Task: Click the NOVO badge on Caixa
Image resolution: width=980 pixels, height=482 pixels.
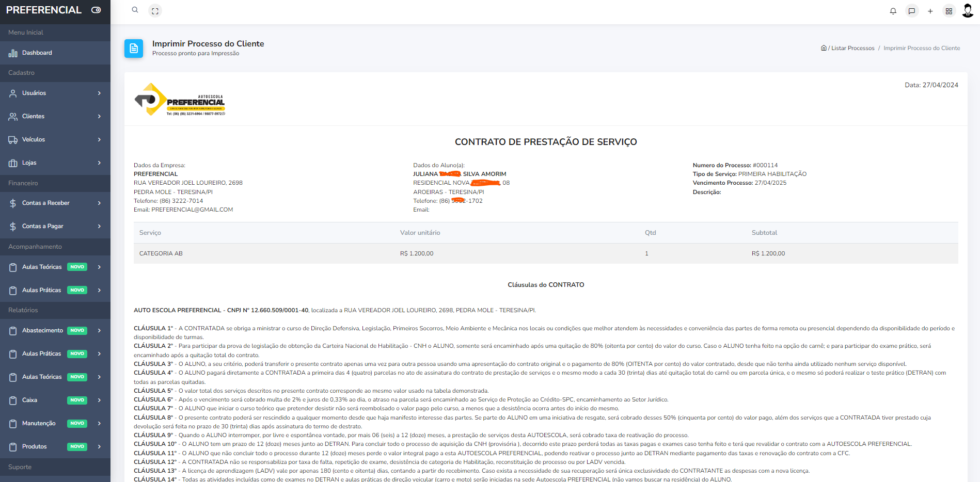Action: 77,400
